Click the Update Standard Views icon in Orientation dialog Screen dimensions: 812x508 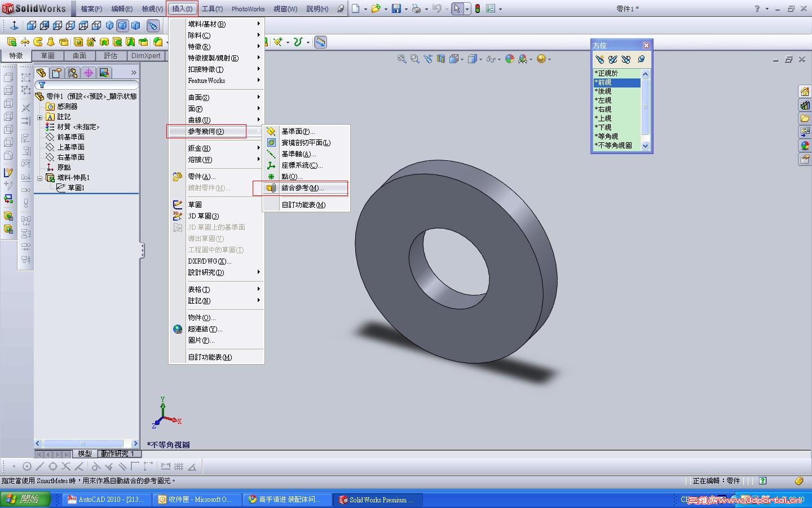(x=613, y=59)
